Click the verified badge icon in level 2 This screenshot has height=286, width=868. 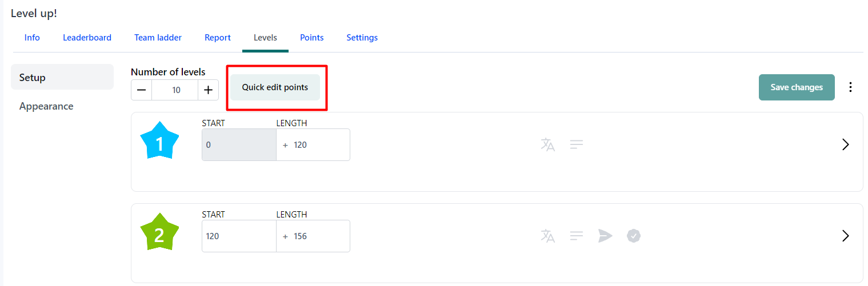[x=633, y=236]
